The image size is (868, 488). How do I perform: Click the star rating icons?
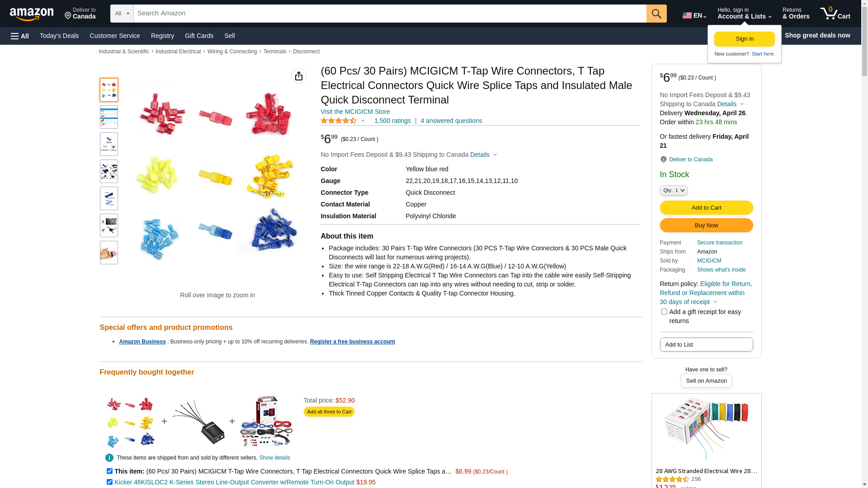[339, 121]
